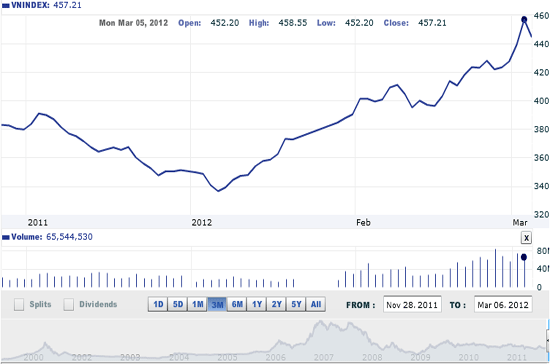The height and width of the screenshot is (364, 550).
Task: Select the 1M time range
Action: (x=197, y=304)
